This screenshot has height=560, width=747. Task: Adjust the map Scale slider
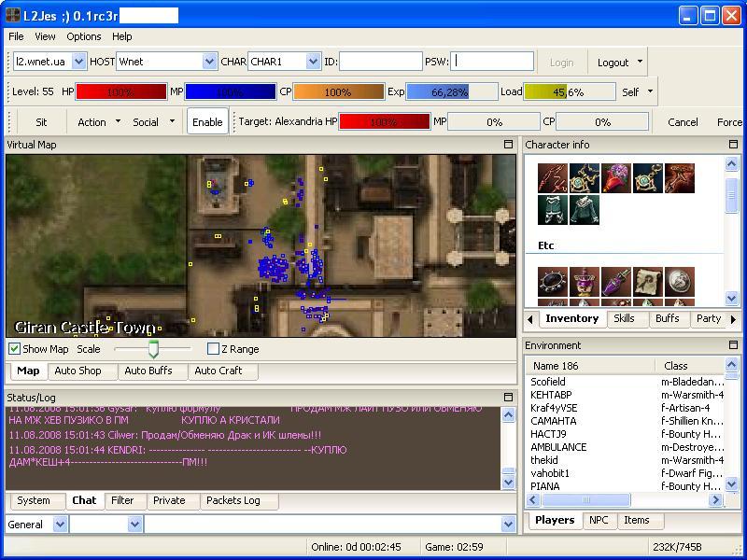pyautogui.click(x=153, y=349)
